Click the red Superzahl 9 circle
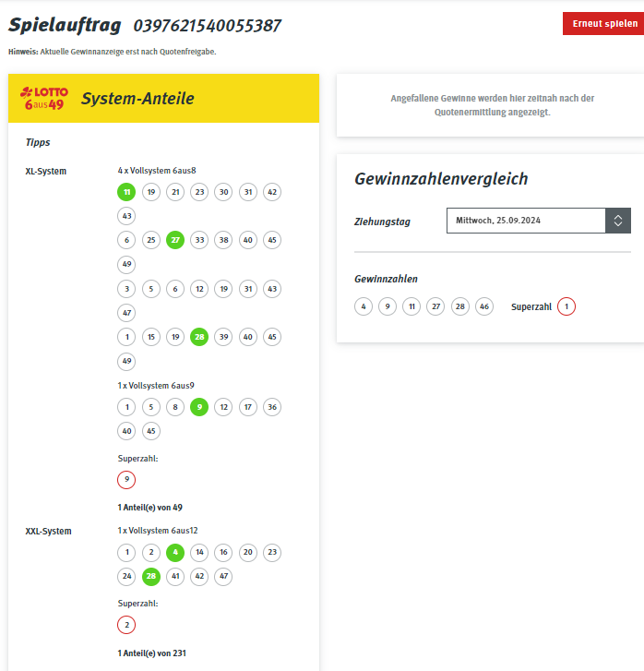Screen dimensions: 644x671 (126, 479)
